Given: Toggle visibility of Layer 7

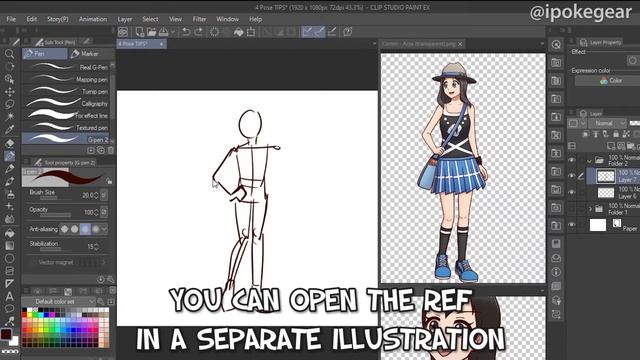Looking at the screenshot, I should point(572,176).
